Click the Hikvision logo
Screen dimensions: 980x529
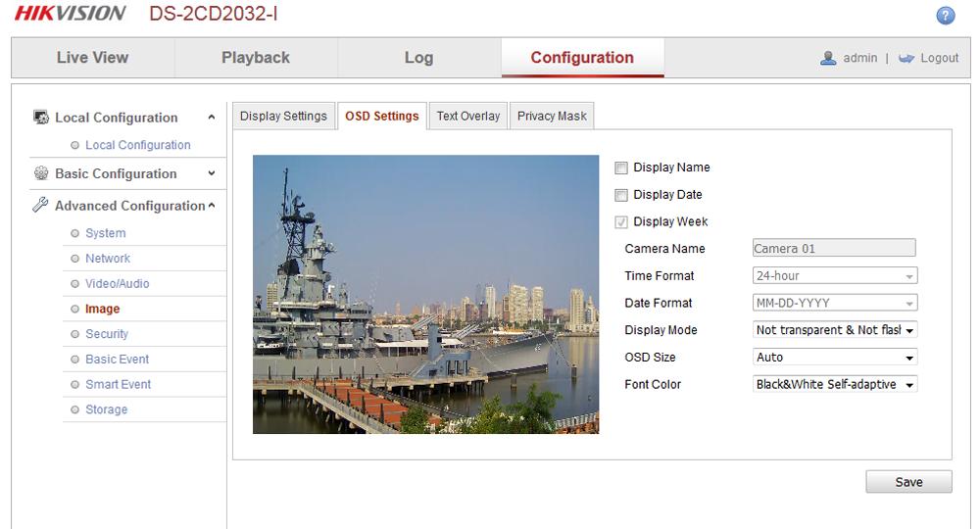coord(70,14)
